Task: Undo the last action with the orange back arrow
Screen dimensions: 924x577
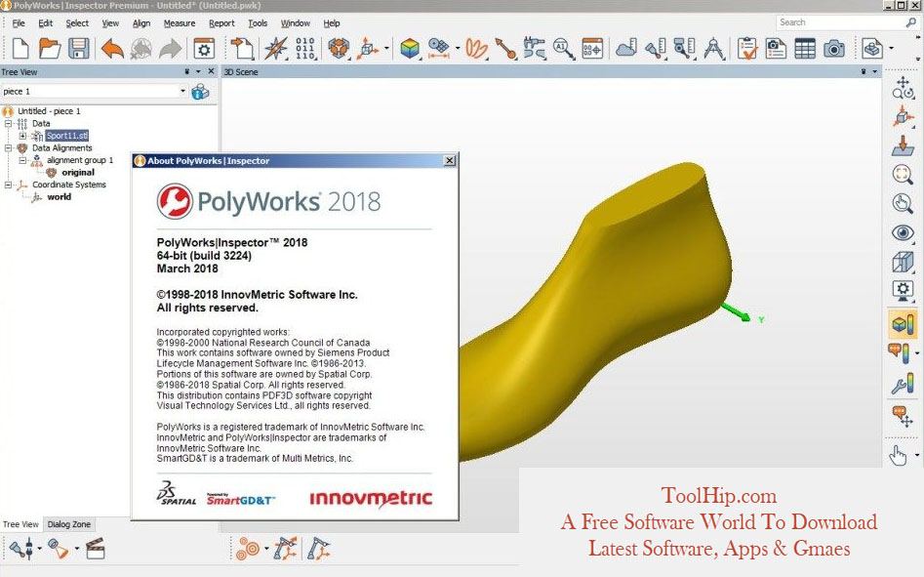Action: click(x=112, y=49)
